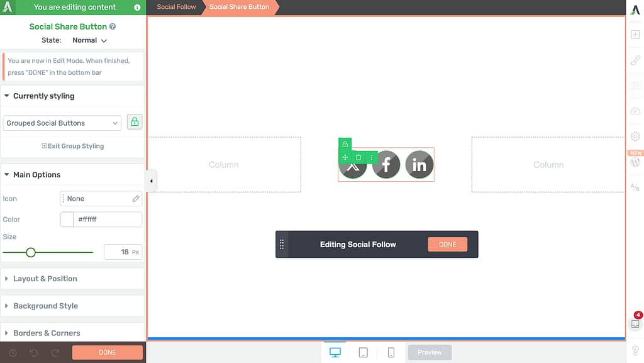The image size is (644, 363).
Task: Click the white color swatch
Action: click(x=67, y=220)
